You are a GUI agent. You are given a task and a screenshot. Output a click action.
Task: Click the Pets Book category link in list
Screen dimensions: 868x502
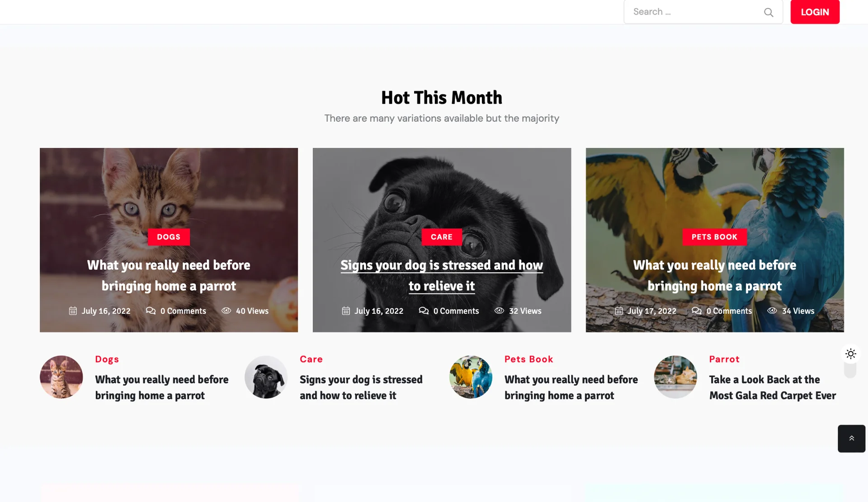528,359
